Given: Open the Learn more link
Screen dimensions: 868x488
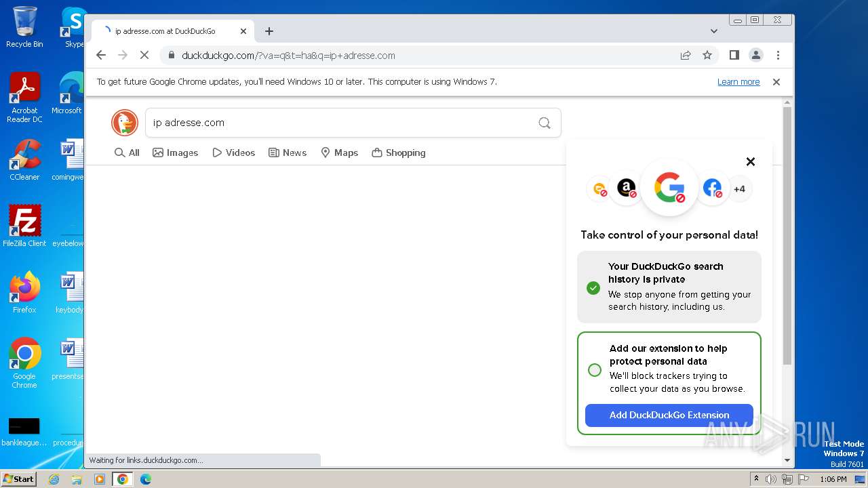Looking at the screenshot, I should pyautogui.click(x=738, y=82).
